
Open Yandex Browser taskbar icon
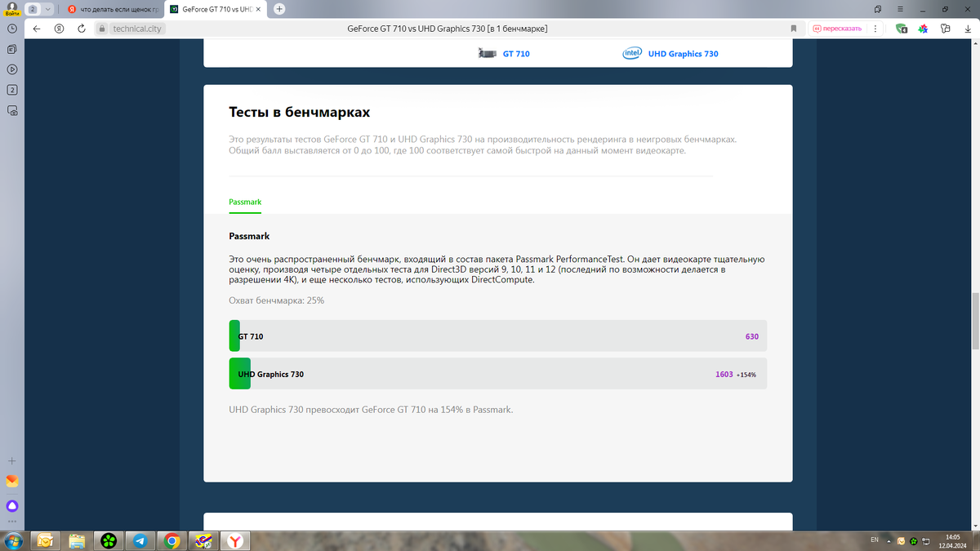(x=234, y=540)
